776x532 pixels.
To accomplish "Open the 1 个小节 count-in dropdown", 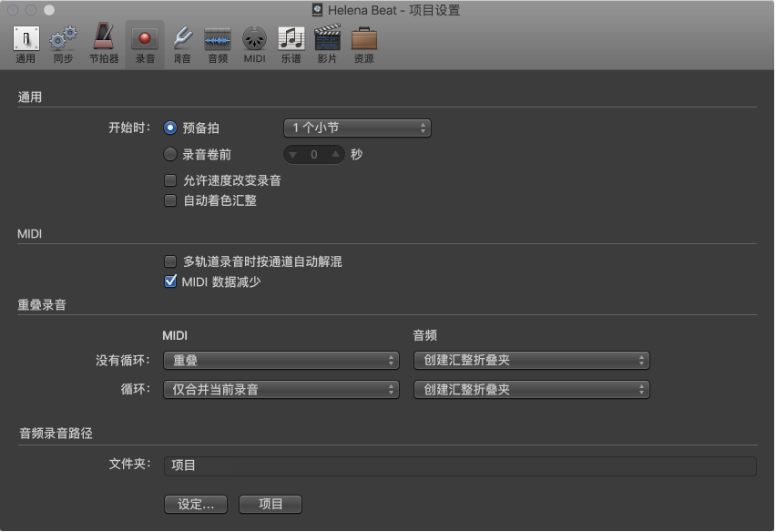I will pyautogui.click(x=357, y=128).
